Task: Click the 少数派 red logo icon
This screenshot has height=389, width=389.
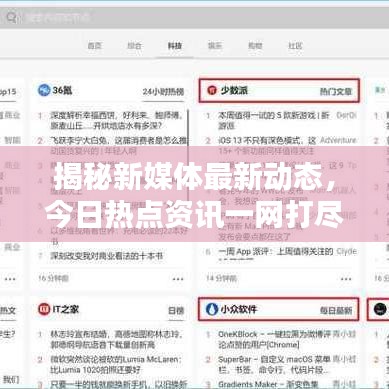Action: click(212, 90)
